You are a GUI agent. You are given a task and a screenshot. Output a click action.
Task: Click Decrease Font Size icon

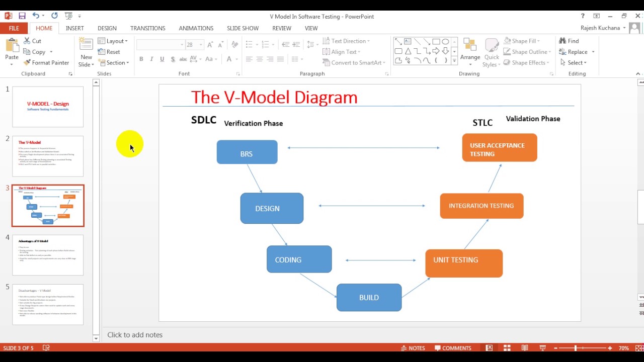[x=222, y=45]
